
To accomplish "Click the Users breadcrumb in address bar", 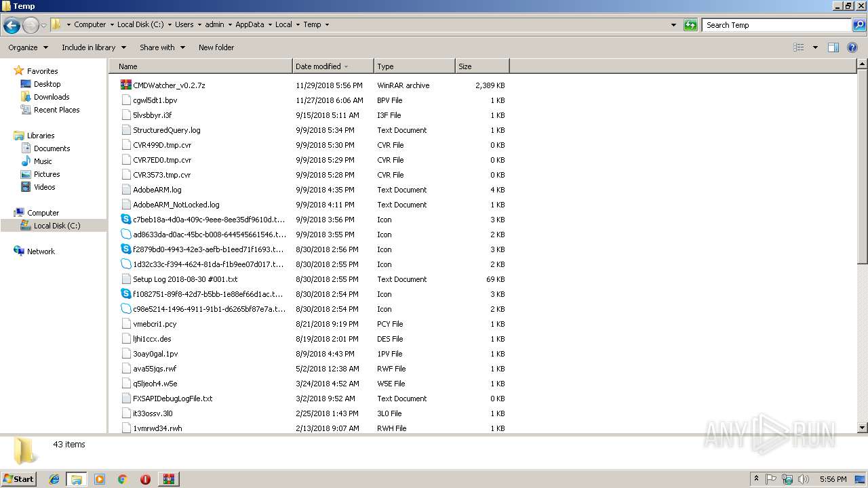I will [184, 24].
